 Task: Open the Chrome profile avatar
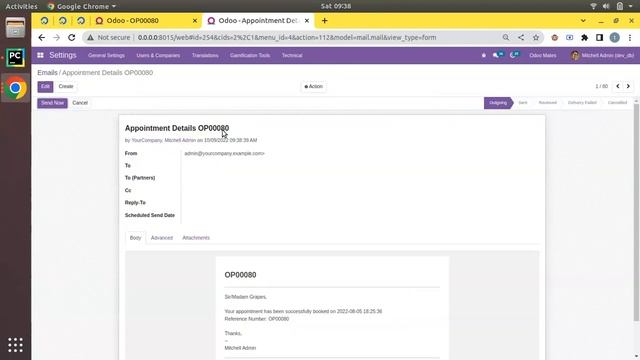[614, 38]
